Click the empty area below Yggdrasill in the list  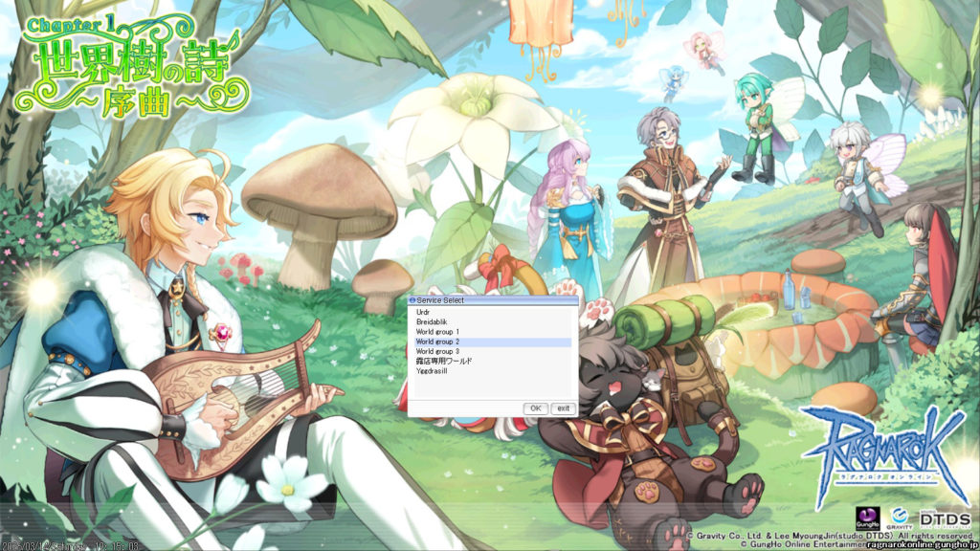pyautogui.click(x=491, y=387)
